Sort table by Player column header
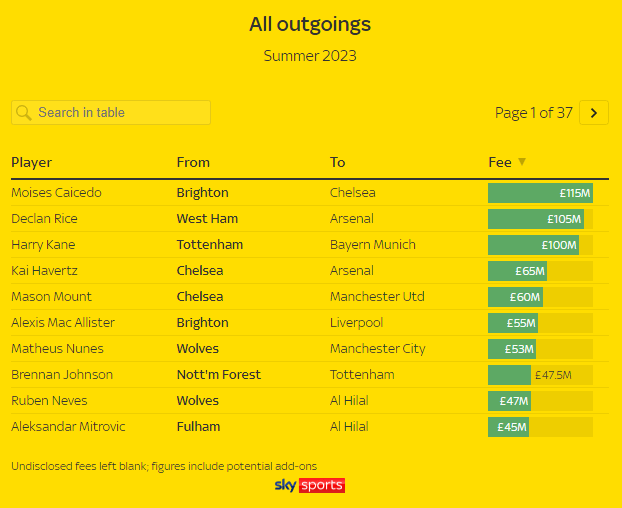This screenshot has width=622, height=508. click(x=32, y=162)
